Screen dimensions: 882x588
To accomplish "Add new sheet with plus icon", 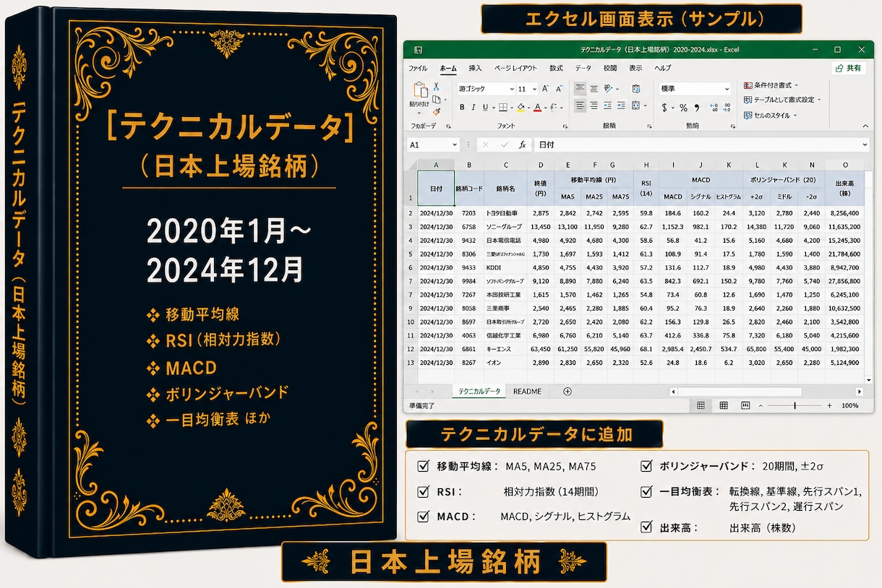I will tap(568, 392).
